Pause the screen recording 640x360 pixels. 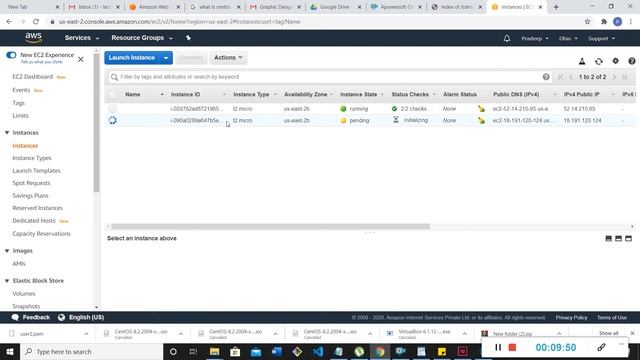pos(498,347)
